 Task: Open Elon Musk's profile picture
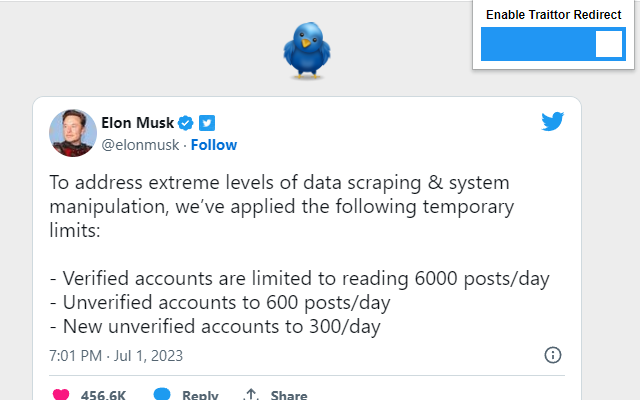72,133
